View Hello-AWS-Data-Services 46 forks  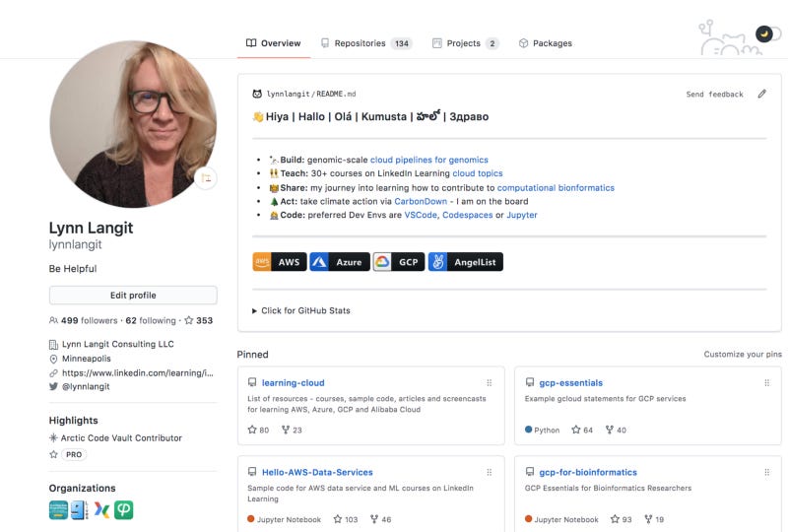[380, 519]
